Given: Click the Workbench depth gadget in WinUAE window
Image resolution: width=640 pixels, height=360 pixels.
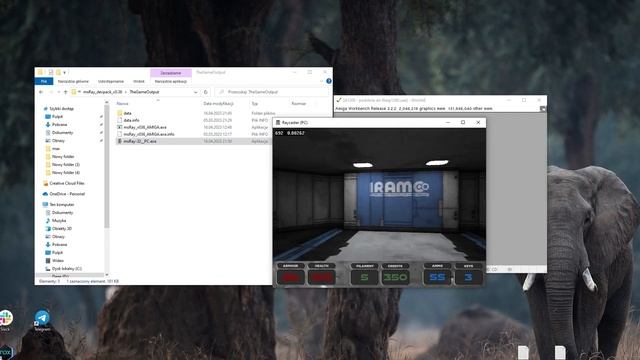Looking at the screenshot, I should (x=542, y=109).
